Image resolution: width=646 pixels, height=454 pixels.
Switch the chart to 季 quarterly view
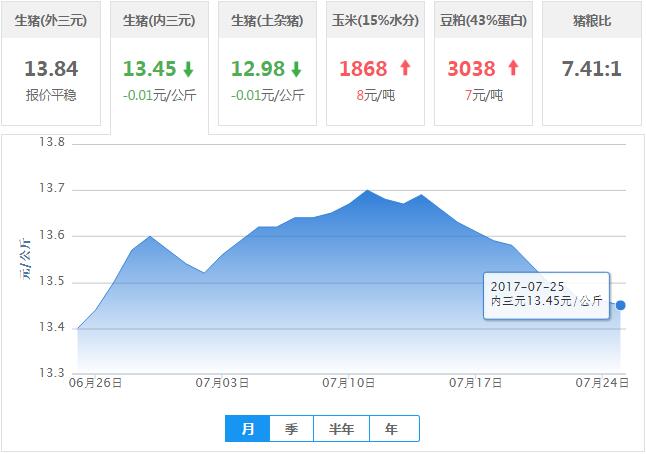click(x=292, y=428)
